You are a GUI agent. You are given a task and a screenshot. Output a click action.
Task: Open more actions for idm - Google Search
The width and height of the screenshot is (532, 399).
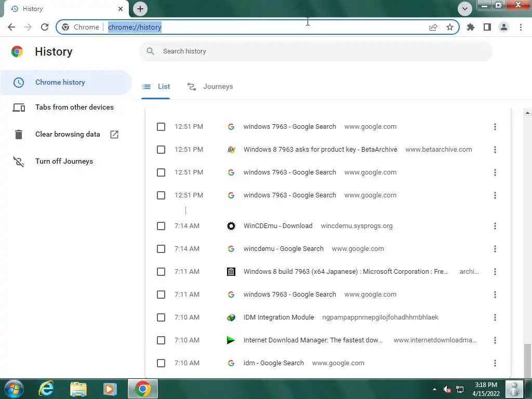[495, 363]
